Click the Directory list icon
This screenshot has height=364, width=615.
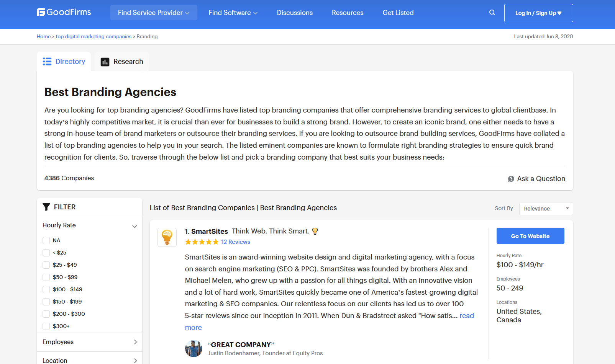(x=47, y=62)
